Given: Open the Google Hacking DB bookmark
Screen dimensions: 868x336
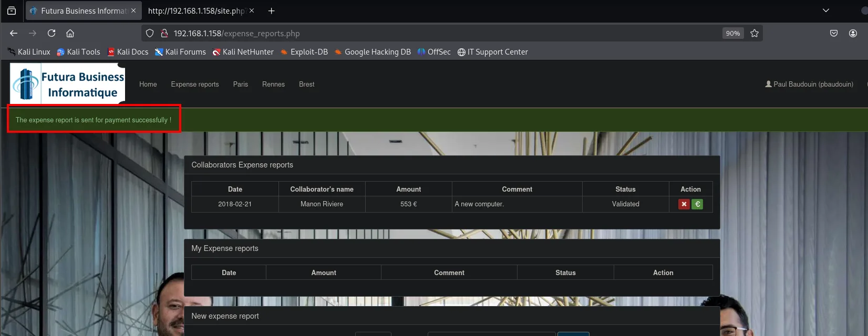Looking at the screenshot, I should 373,52.
